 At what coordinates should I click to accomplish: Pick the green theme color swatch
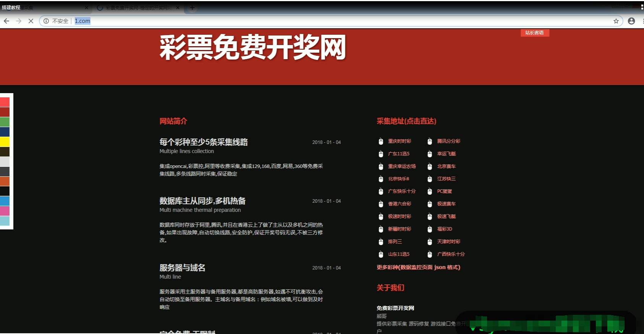point(5,122)
